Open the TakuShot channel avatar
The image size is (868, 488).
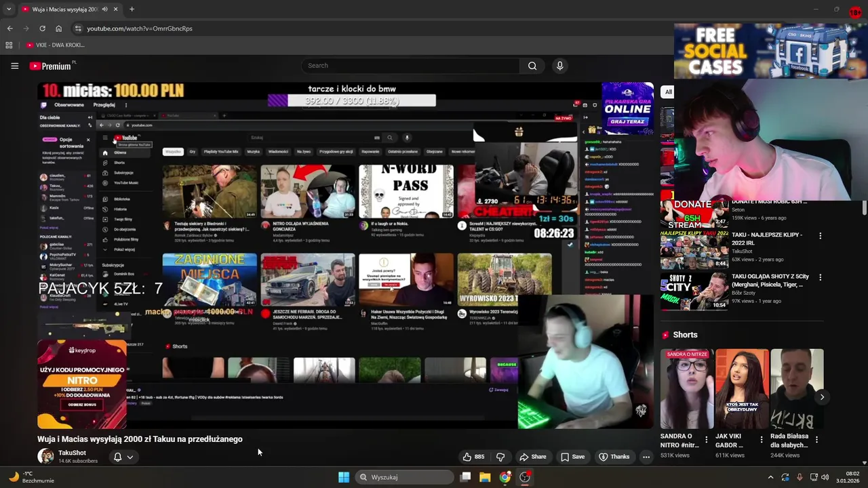[x=45, y=456]
